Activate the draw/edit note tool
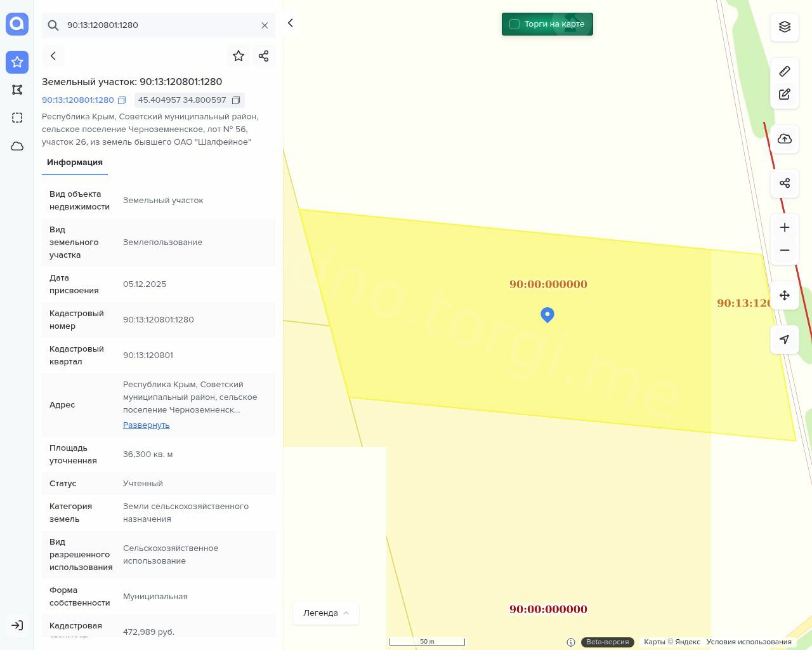 [785, 95]
